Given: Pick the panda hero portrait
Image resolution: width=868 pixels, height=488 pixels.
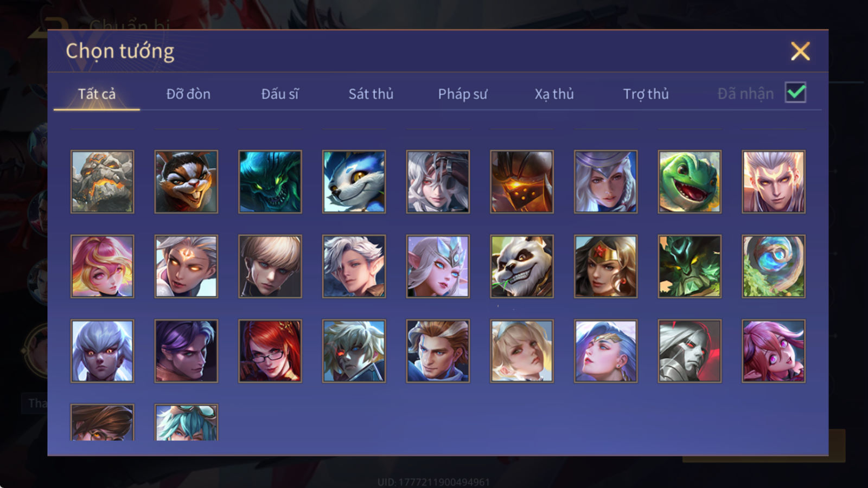Looking at the screenshot, I should pyautogui.click(x=522, y=266).
